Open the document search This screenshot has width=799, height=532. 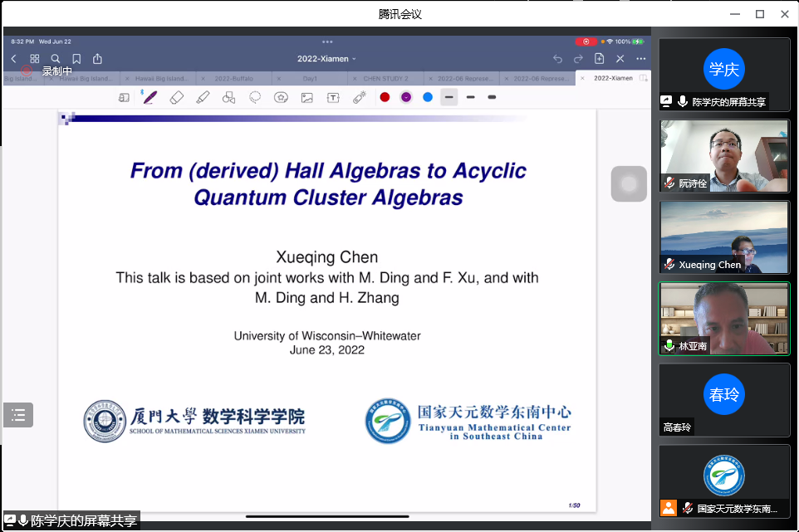[56, 59]
